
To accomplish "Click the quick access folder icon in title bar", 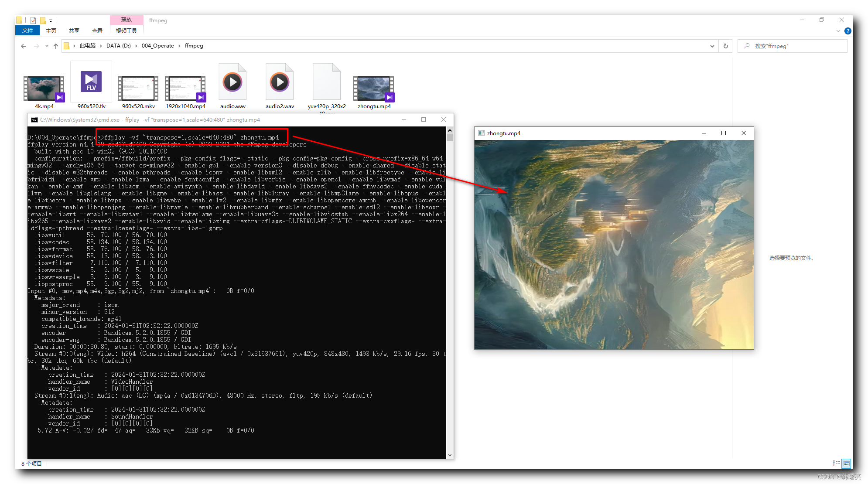I will click(19, 20).
